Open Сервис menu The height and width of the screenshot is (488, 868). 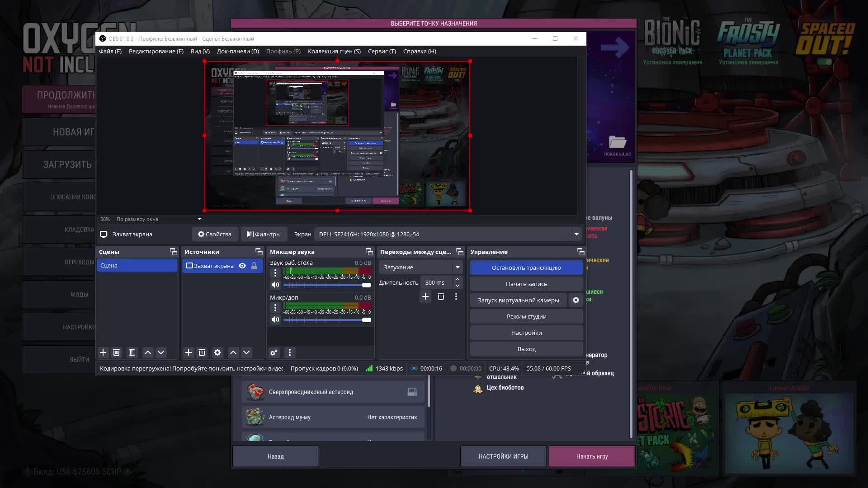click(382, 51)
